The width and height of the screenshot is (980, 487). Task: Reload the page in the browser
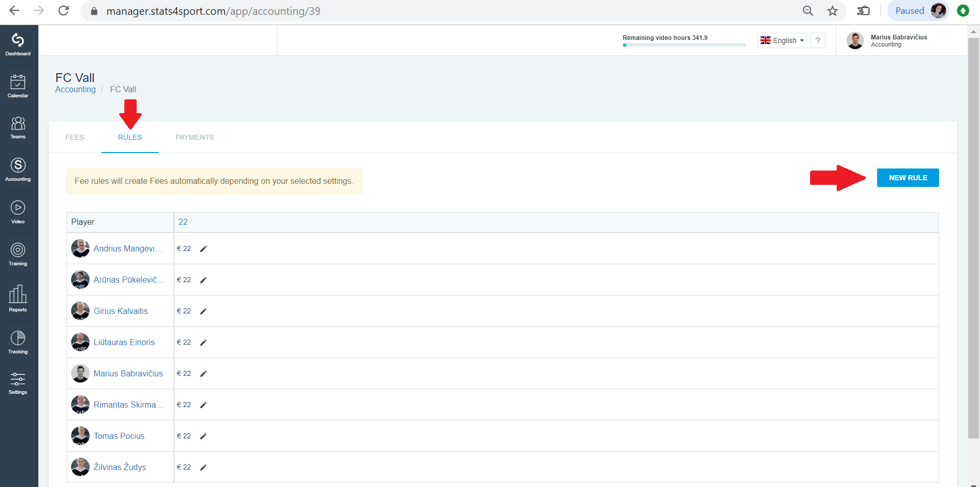63,11
